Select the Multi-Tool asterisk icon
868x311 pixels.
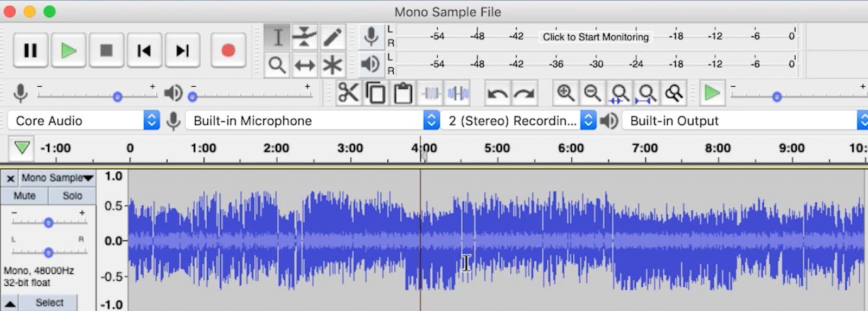coord(333,64)
